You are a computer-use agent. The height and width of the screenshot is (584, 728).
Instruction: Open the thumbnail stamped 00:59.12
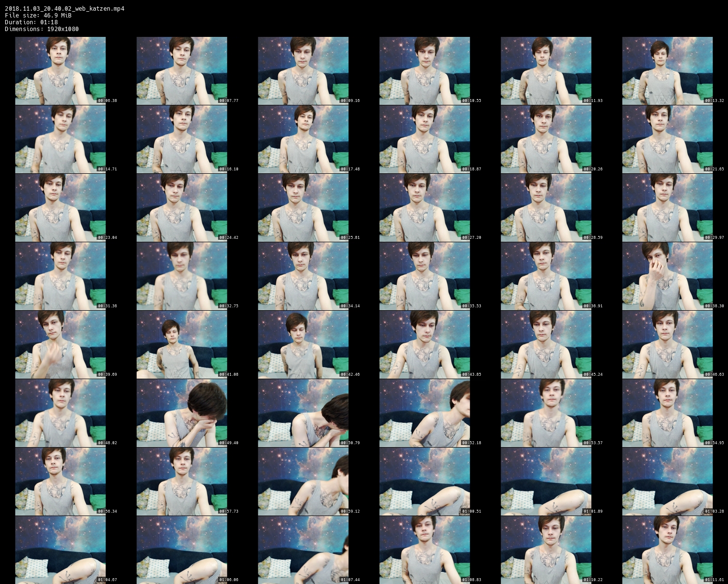(303, 482)
